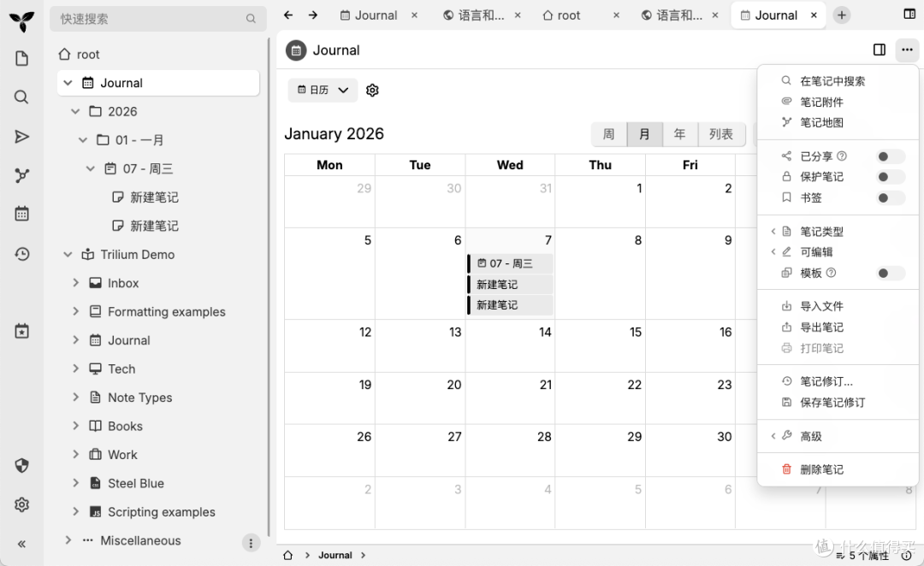Click split-pane icon beside Journal title
Image resolution: width=924 pixels, height=566 pixels.
coord(880,50)
